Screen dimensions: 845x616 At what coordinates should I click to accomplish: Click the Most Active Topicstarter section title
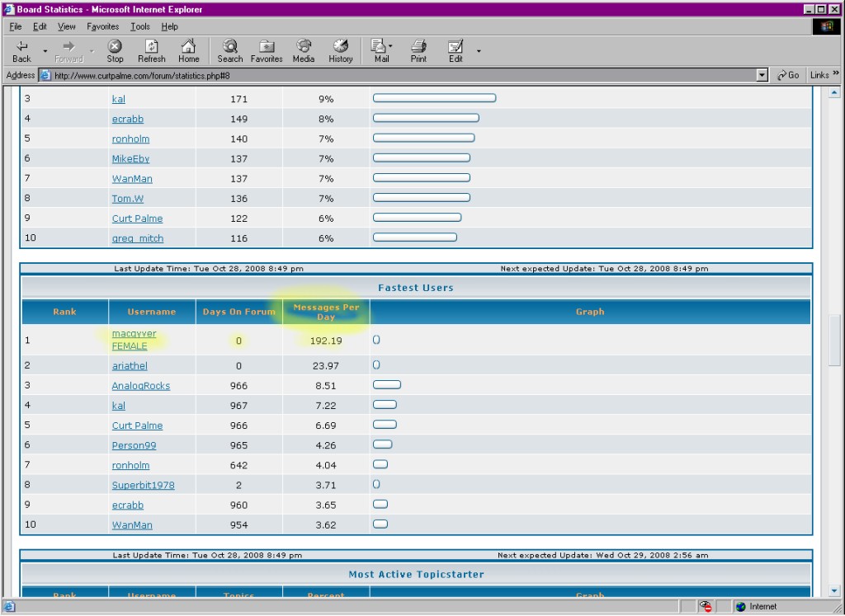(x=416, y=575)
